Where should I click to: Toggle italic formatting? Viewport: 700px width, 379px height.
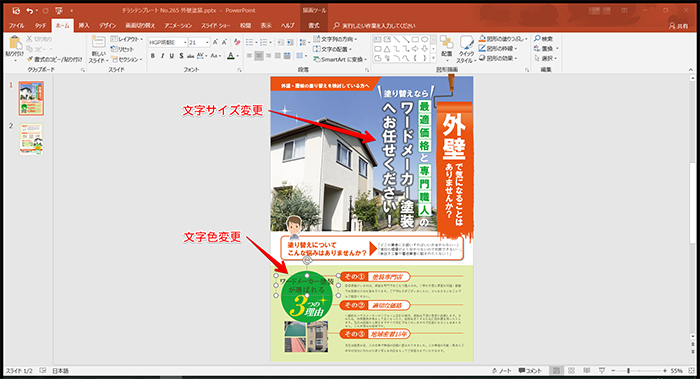pyautogui.click(x=162, y=56)
